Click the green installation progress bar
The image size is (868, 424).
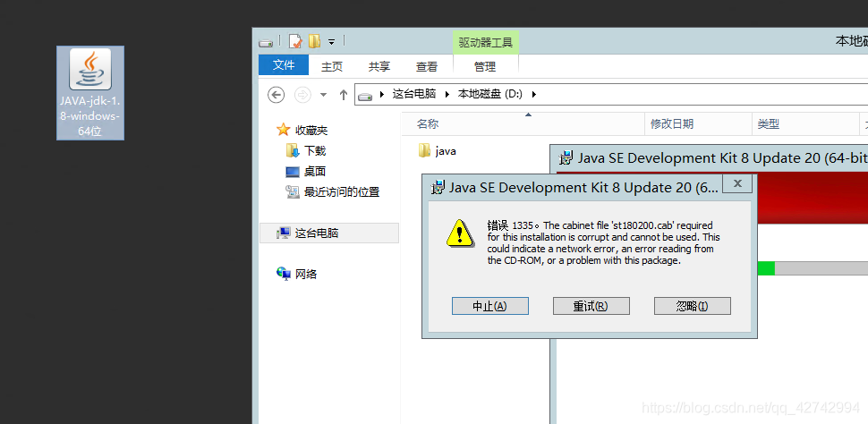click(766, 268)
